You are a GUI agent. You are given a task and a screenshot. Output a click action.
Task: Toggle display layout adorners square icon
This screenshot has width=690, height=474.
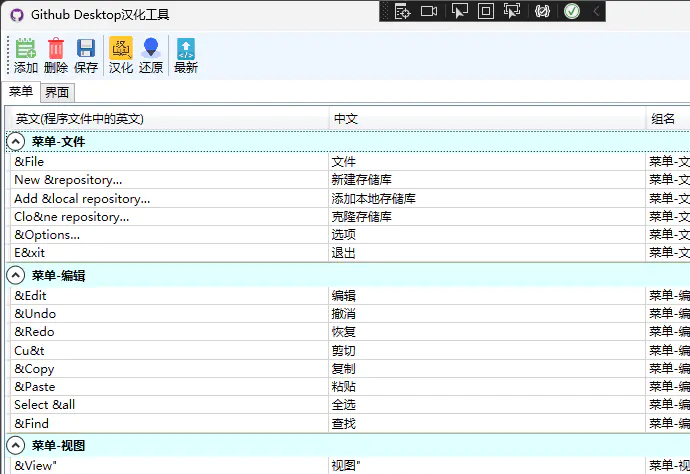[x=486, y=11]
